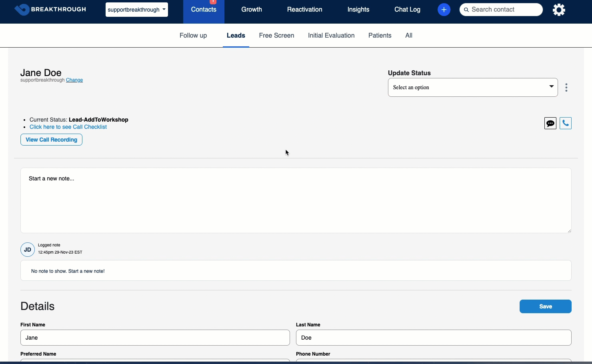Click the Update Status label
Screen dimensions: 592x364
point(409,73)
